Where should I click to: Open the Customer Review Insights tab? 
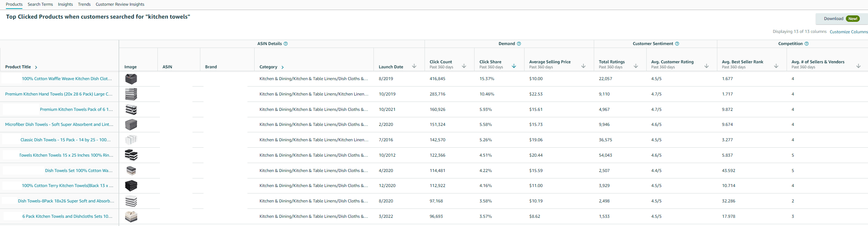120,4
